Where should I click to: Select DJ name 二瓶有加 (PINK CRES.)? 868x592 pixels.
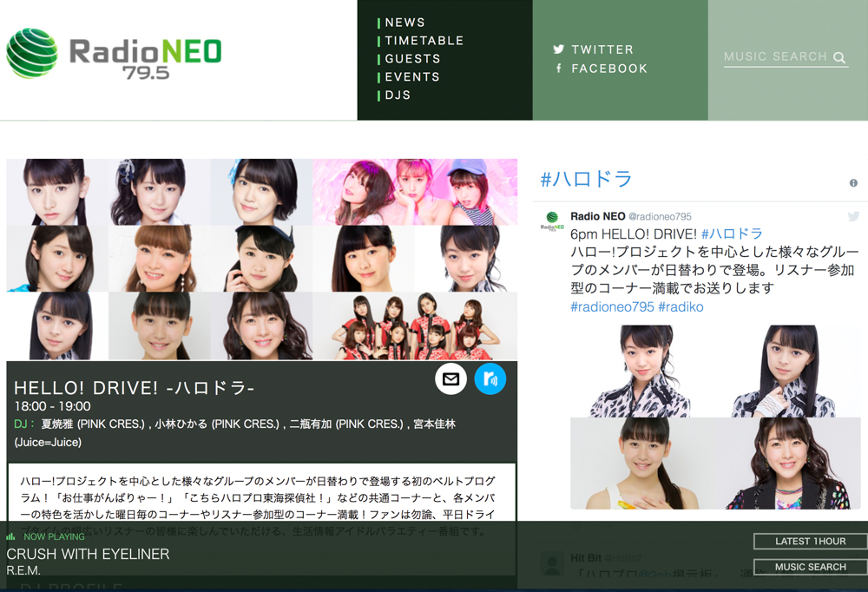click(347, 424)
